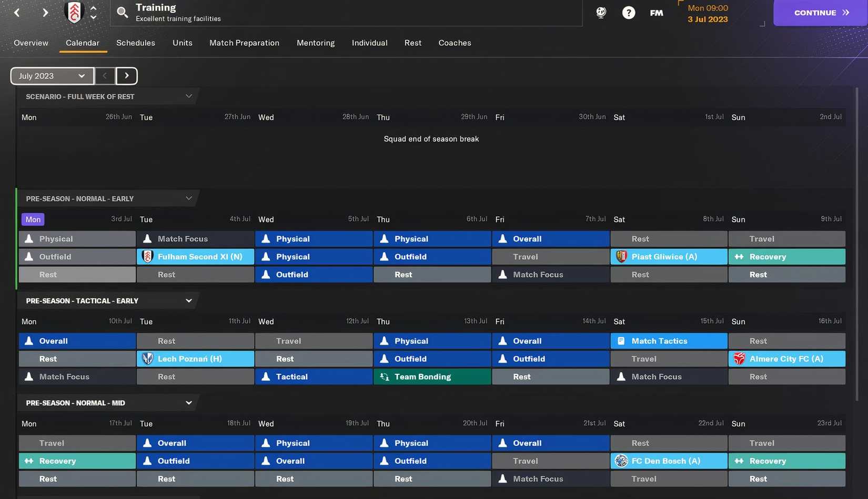Switch to the Calendar tab
The height and width of the screenshot is (499, 868).
coord(83,43)
